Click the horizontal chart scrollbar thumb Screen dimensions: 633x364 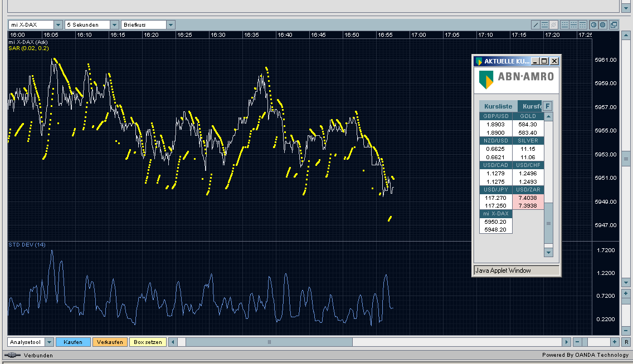click(269, 342)
